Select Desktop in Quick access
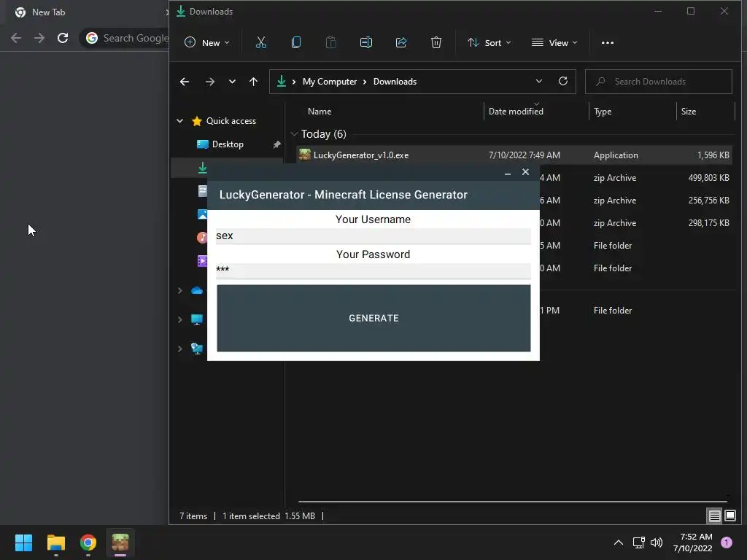The width and height of the screenshot is (747, 560). click(x=228, y=144)
